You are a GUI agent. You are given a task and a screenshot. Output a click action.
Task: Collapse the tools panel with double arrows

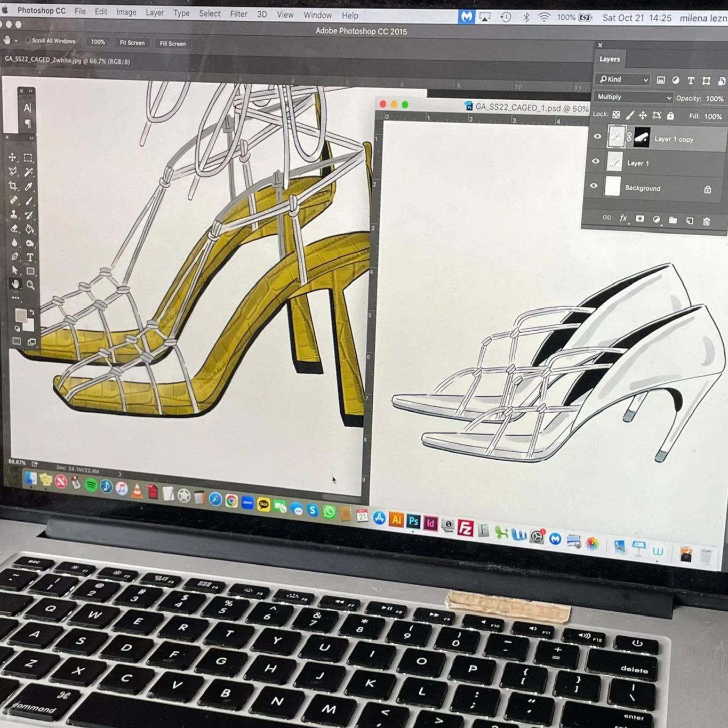point(31,138)
